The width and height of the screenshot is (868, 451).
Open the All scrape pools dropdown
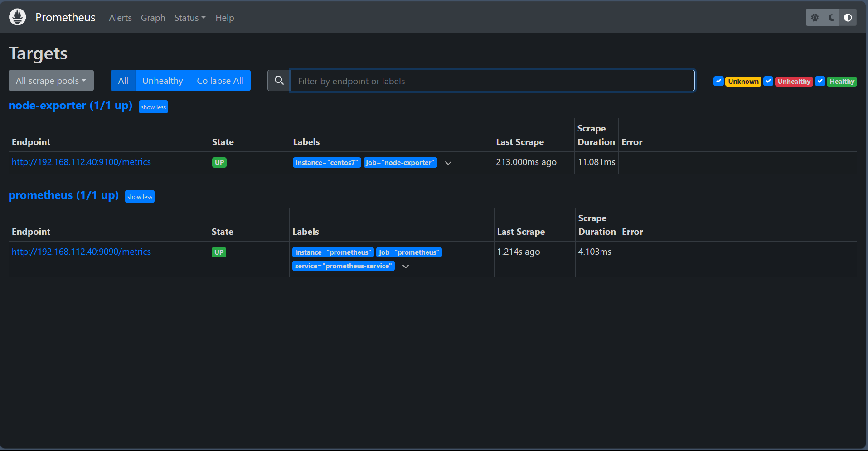[51, 80]
